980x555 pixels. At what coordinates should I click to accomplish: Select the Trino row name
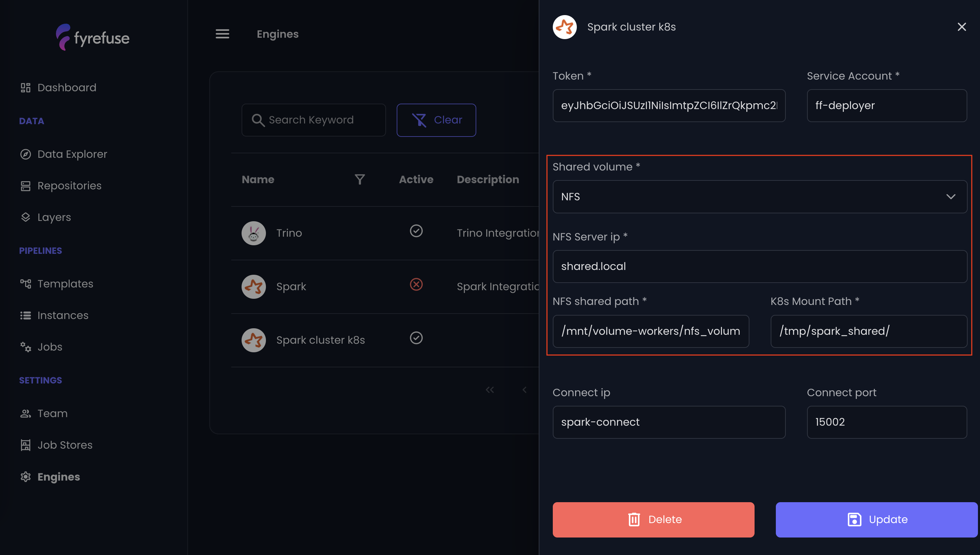coord(289,233)
